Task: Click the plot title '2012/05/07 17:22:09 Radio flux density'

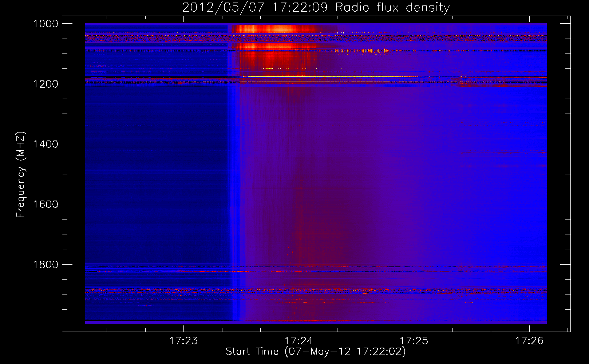Action: point(316,7)
